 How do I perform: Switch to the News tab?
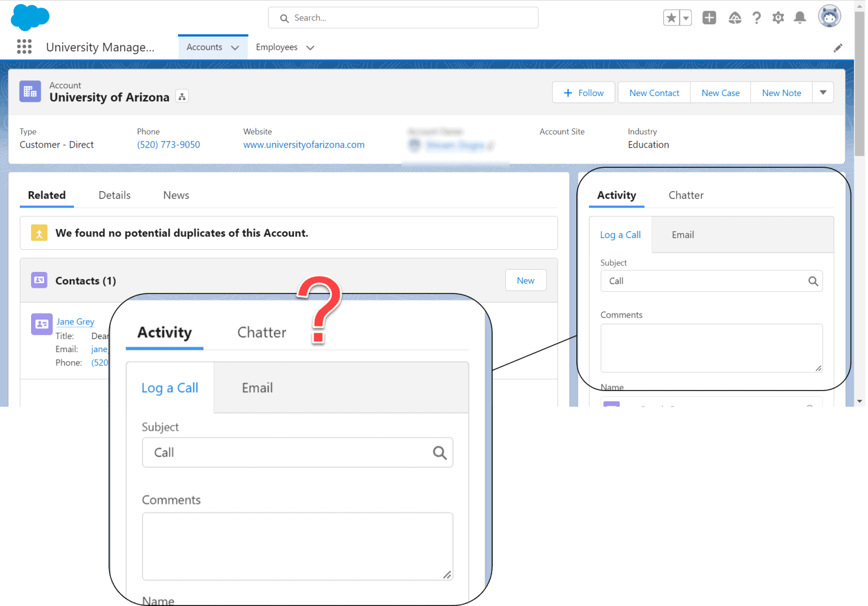coord(176,195)
